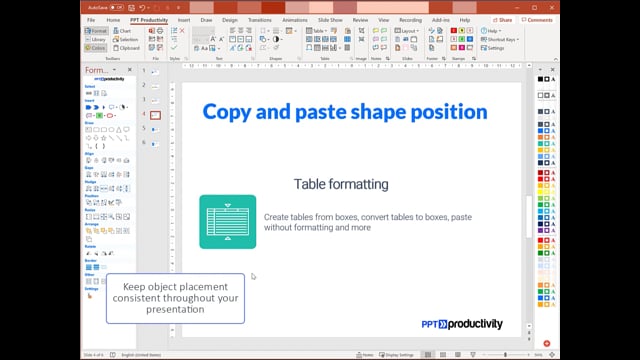The width and height of the screenshot is (640, 360).
Task: Open the PPT Productivity Settings
Action: tap(493, 48)
